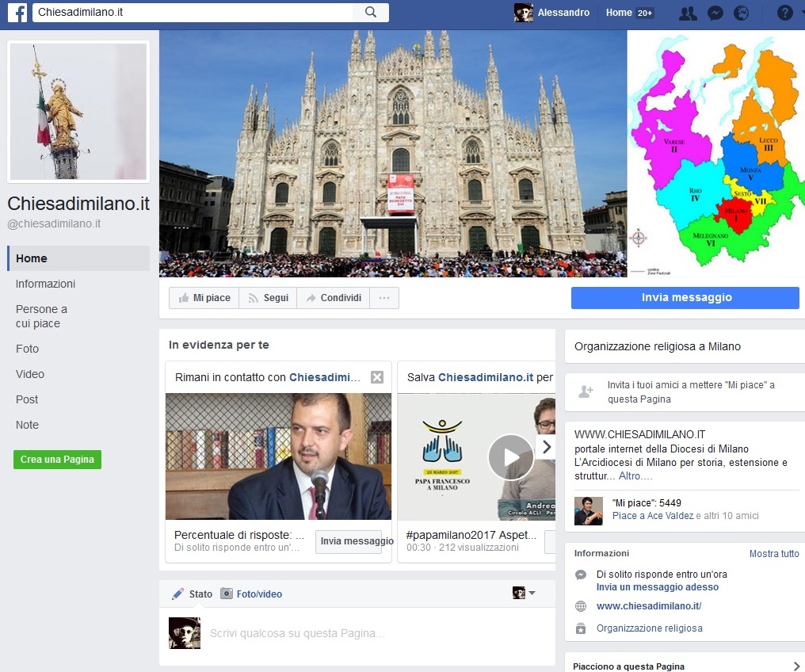Open www.chiesadimilano.it/ website link

coord(648,605)
